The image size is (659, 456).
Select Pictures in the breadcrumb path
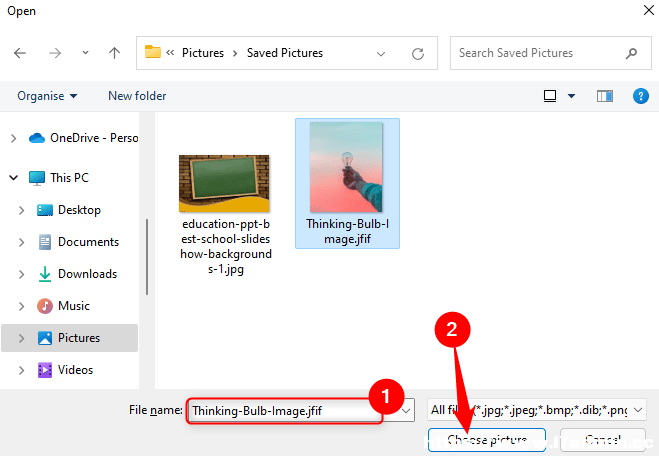(x=203, y=53)
